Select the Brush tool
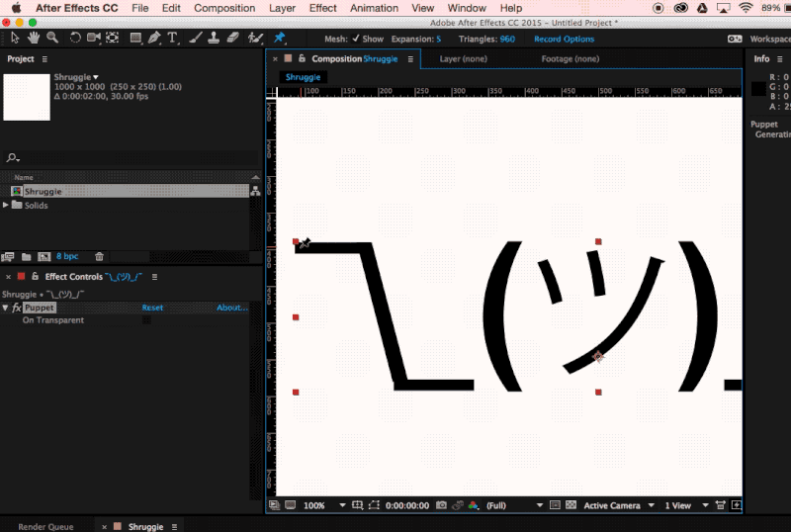 click(196, 38)
